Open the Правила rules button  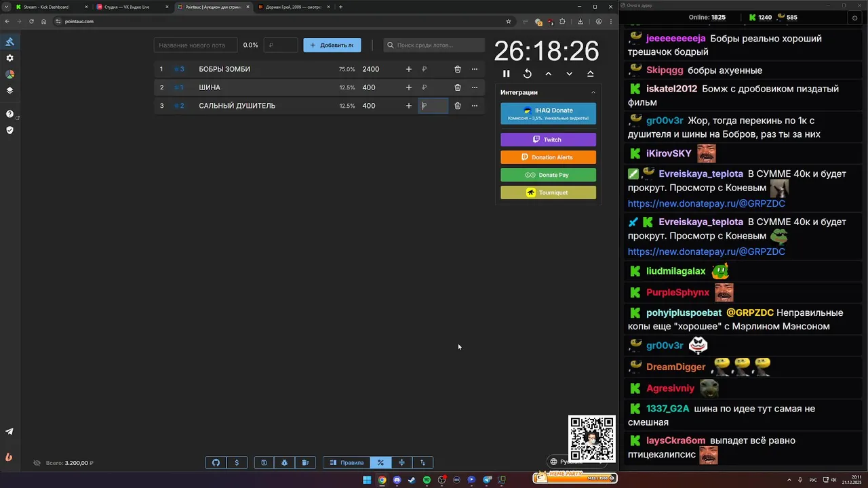tap(347, 463)
